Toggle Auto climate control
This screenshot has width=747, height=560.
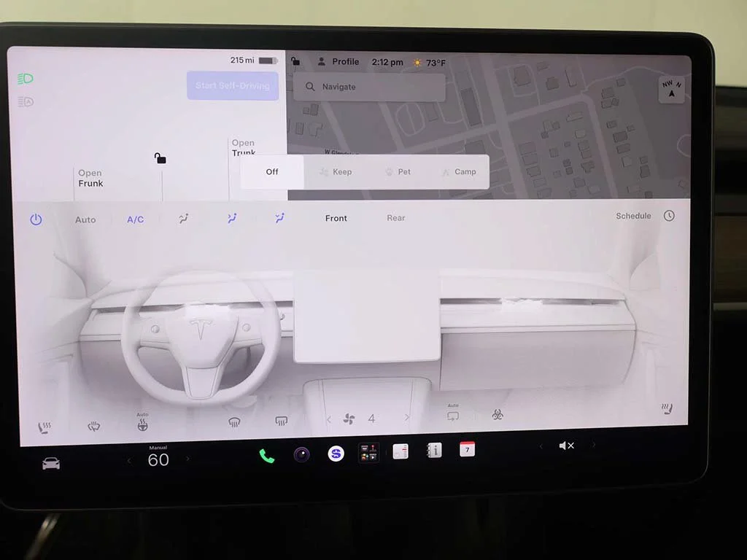coord(86,219)
